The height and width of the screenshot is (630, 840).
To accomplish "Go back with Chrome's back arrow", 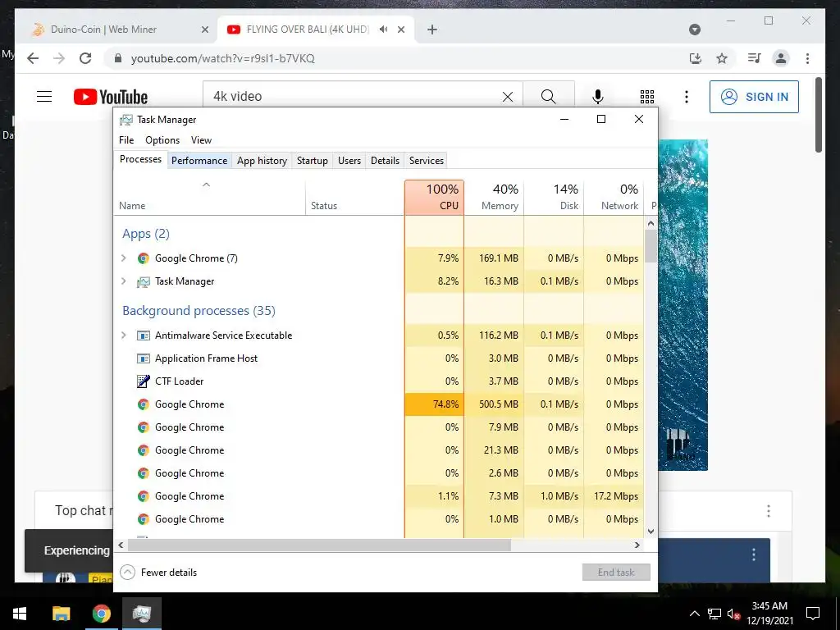I will [x=33, y=58].
